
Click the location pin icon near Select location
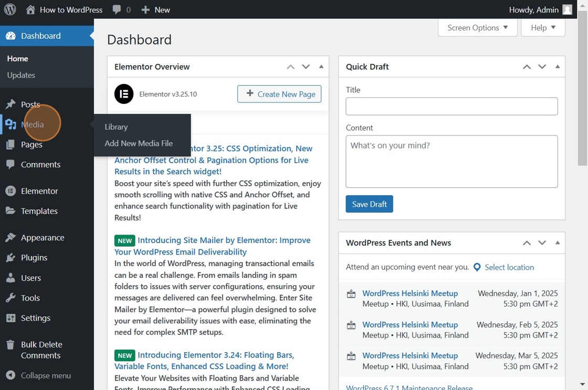(477, 267)
